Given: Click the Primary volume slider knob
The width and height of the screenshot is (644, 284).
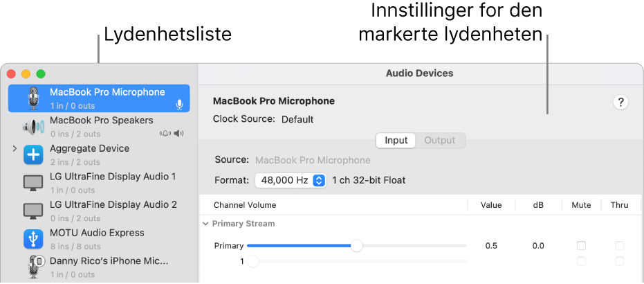Looking at the screenshot, I should [x=357, y=246].
